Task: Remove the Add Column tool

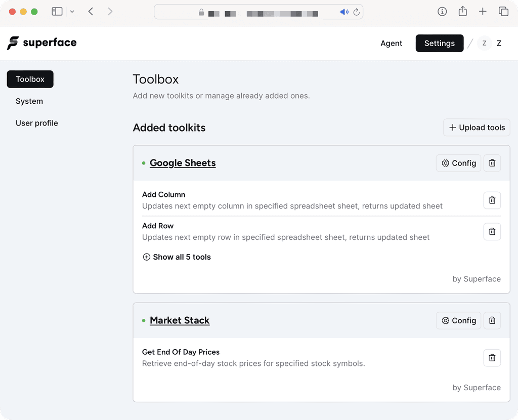Action: [492, 200]
